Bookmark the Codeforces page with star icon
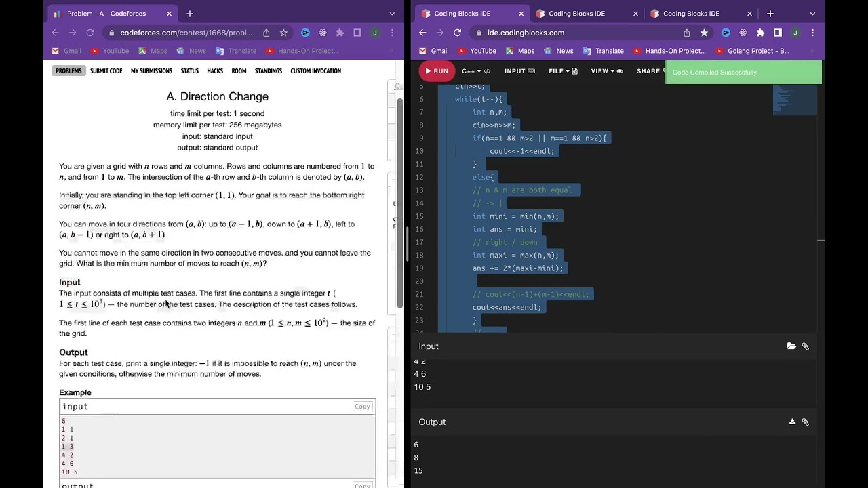The image size is (868, 488). (x=283, y=33)
